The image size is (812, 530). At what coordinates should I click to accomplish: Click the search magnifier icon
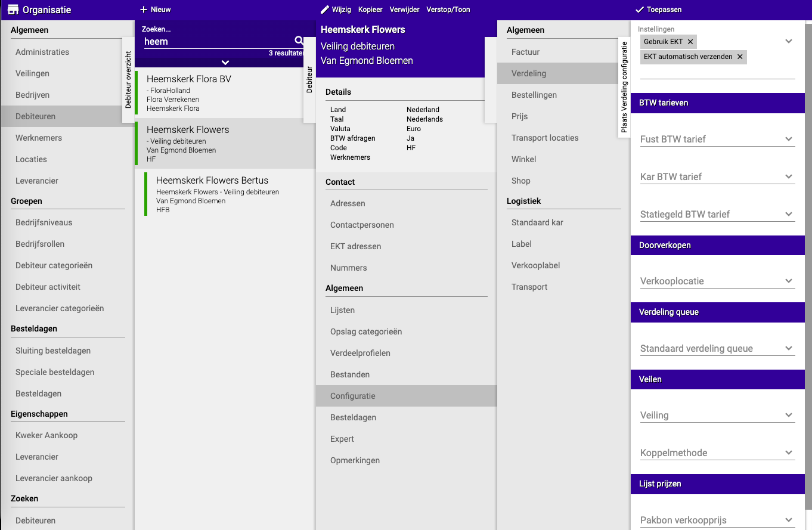[x=299, y=41]
